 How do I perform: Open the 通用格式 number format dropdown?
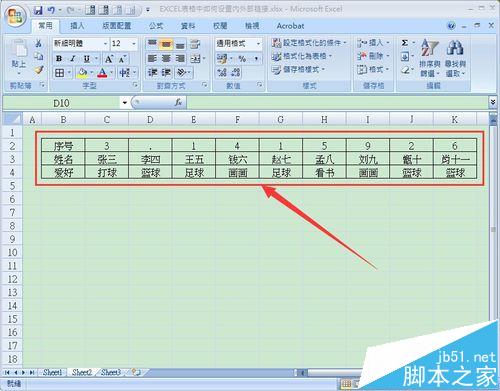click(x=258, y=44)
